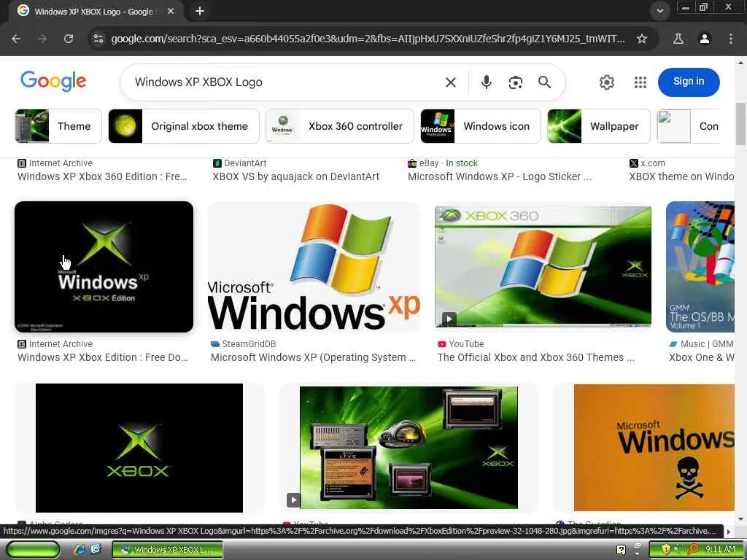Click the scrollbar down arrow

pyautogui.click(x=740, y=519)
